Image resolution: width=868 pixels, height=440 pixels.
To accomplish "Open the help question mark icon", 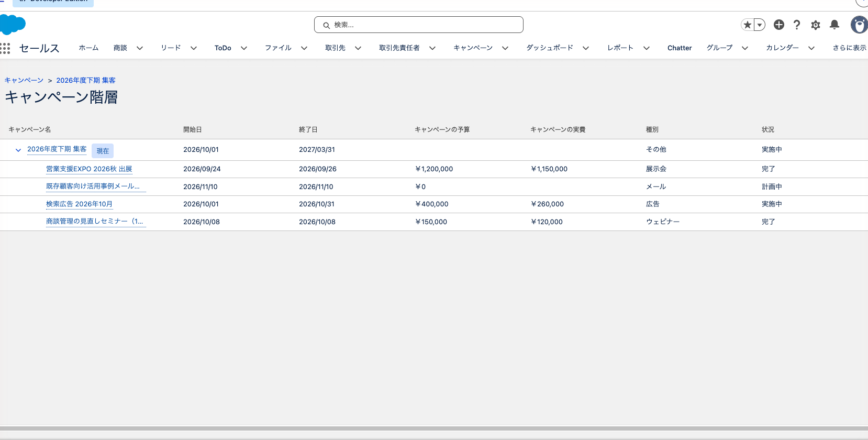I will pyautogui.click(x=797, y=25).
